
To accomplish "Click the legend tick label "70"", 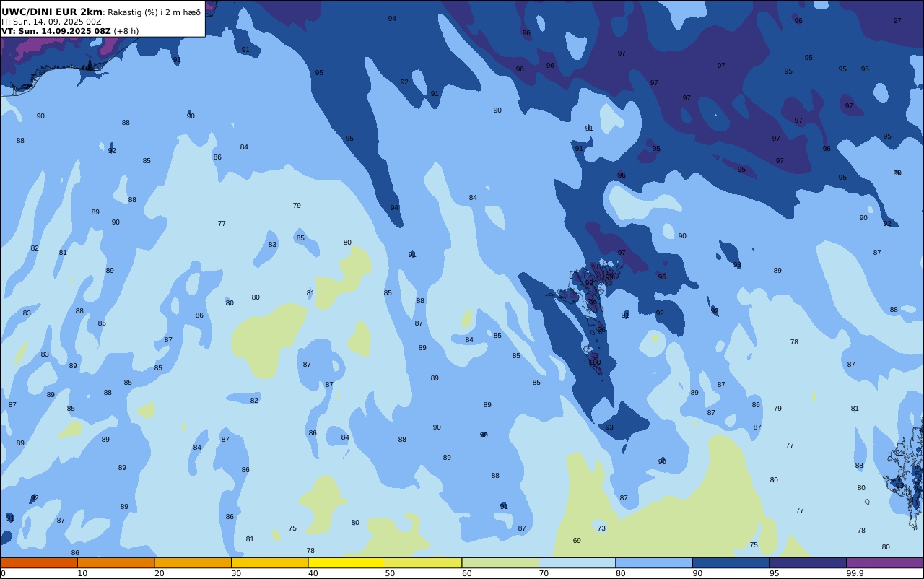I will coord(544,573).
